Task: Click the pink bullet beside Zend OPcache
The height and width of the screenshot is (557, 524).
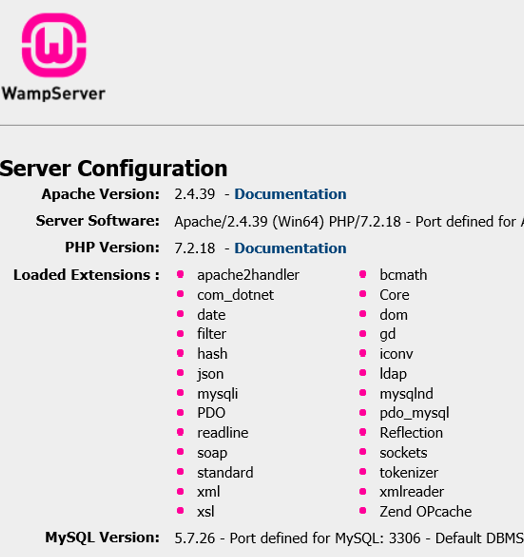Action: click(x=363, y=511)
